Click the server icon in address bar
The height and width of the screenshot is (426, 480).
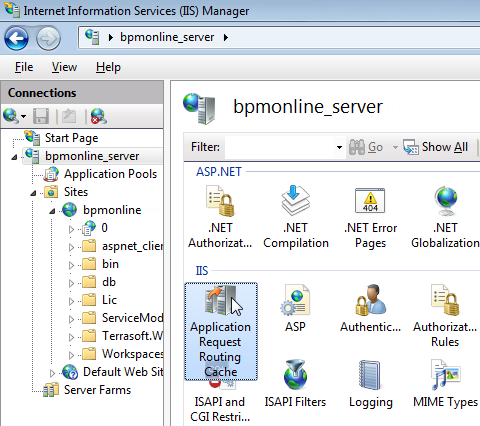click(x=92, y=37)
